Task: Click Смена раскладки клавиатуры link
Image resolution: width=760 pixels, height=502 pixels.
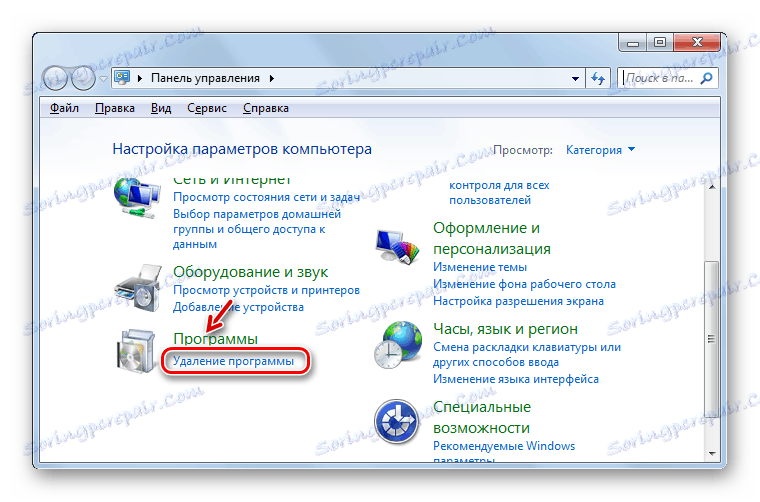Action: pos(527,355)
